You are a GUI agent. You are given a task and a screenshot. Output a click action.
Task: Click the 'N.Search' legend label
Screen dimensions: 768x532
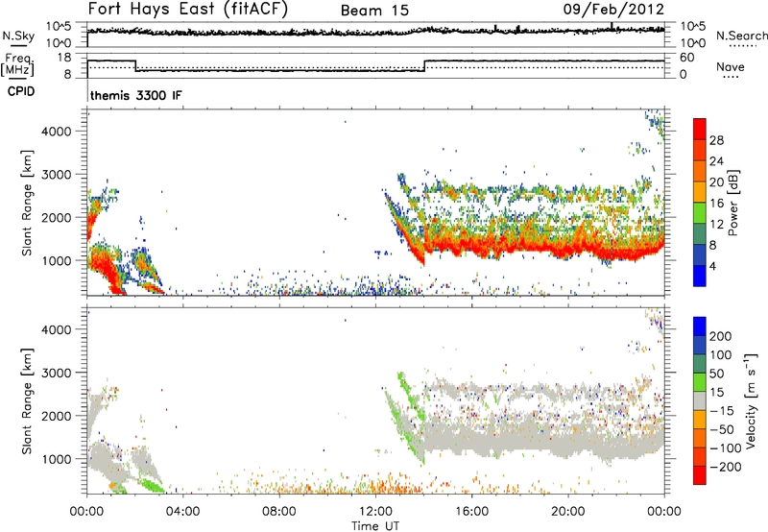741,36
